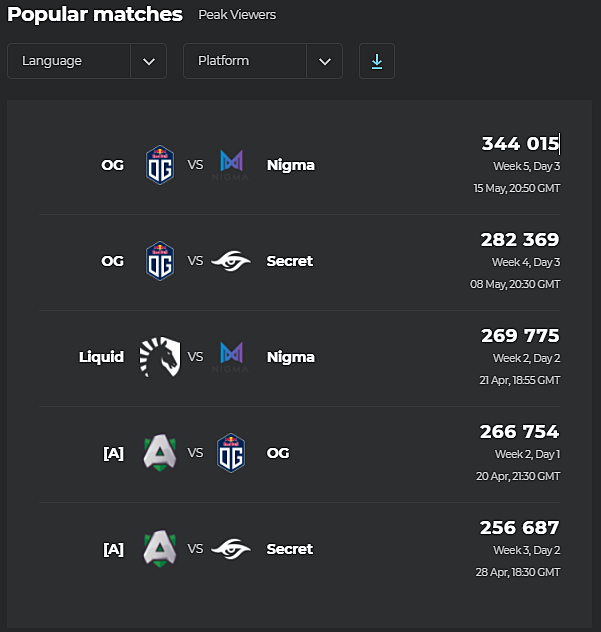Click Secret logo in [A] vs Secret row

click(232, 549)
